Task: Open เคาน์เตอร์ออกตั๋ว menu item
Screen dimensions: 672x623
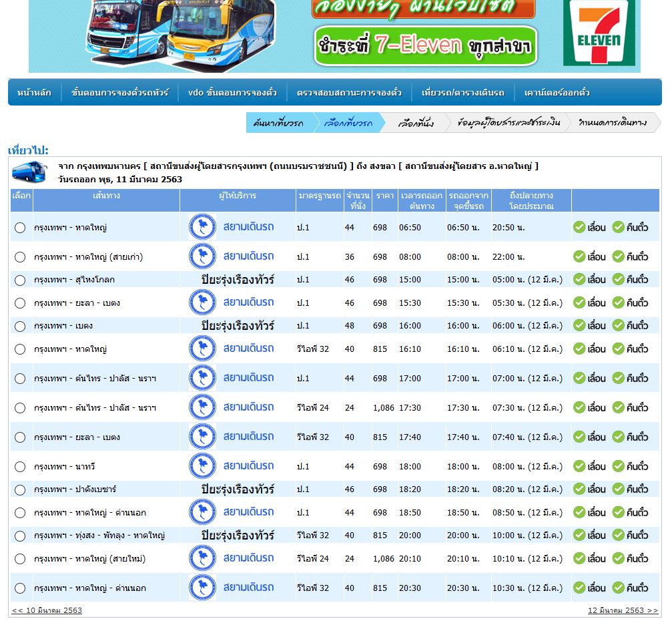Action: point(557,92)
